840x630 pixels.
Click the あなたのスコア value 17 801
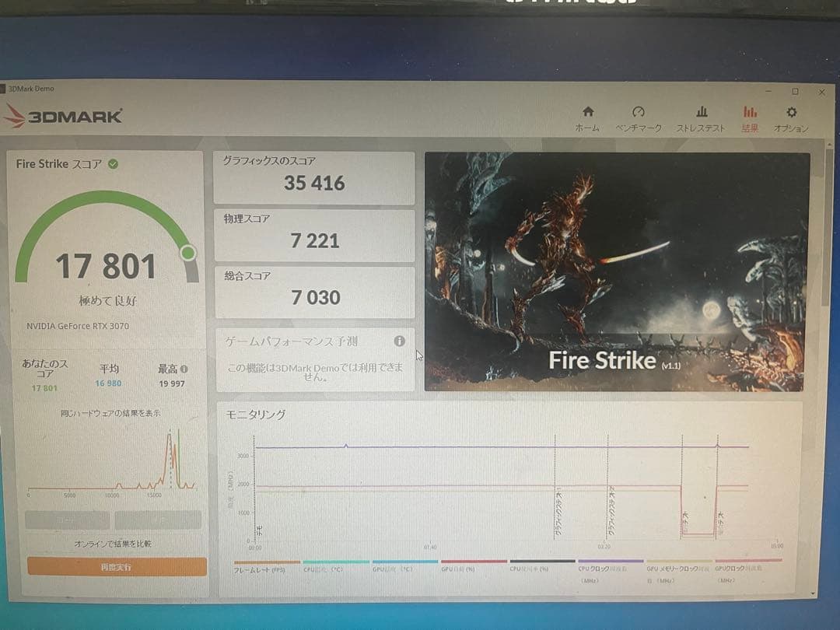(44, 388)
